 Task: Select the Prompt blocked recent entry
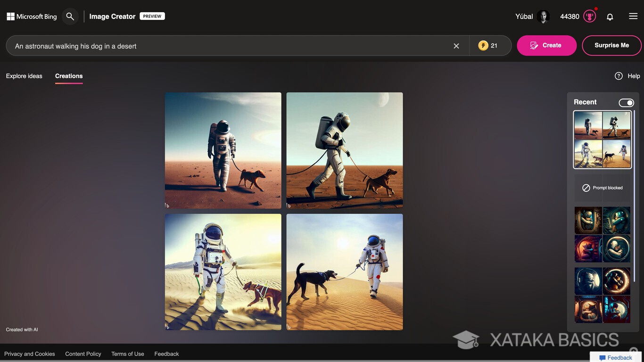pyautogui.click(x=603, y=188)
